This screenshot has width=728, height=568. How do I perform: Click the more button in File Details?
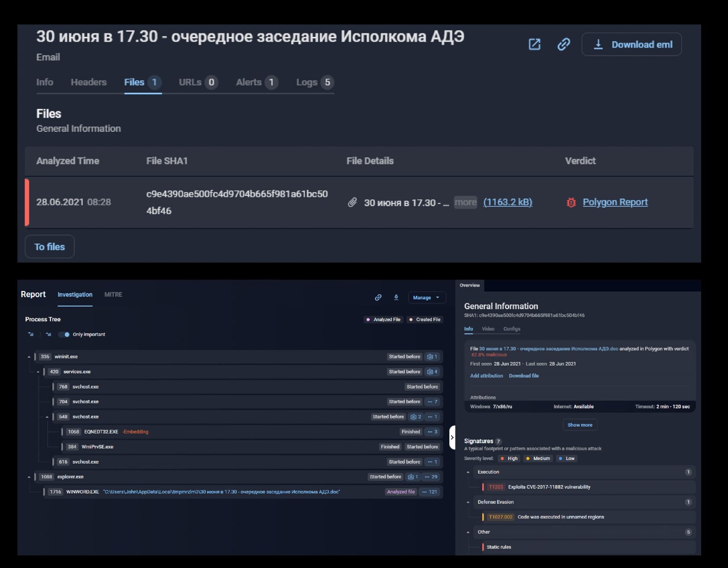[465, 202]
